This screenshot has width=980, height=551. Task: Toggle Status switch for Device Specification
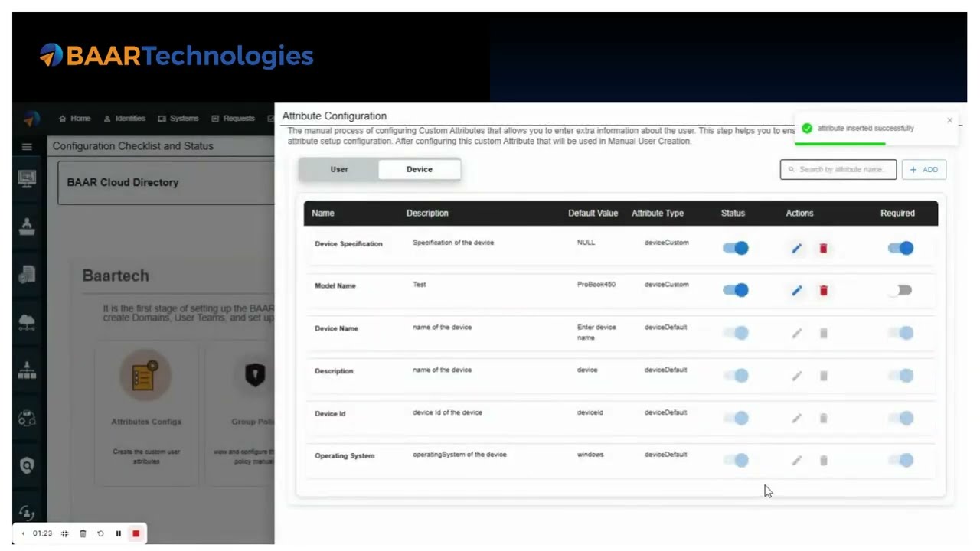pos(736,248)
